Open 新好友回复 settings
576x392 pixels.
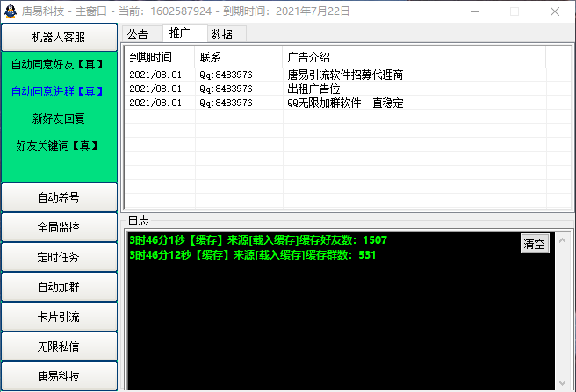tap(59, 118)
